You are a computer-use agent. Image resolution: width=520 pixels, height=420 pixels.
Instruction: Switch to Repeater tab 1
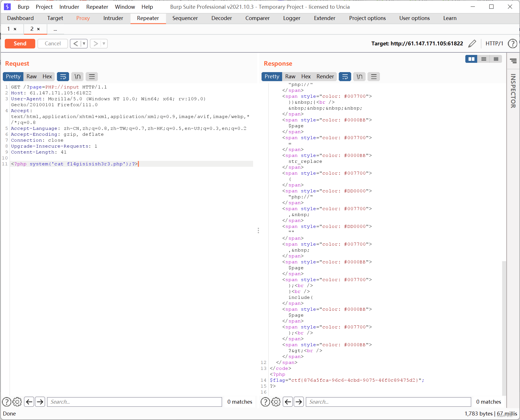click(x=9, y=29)
